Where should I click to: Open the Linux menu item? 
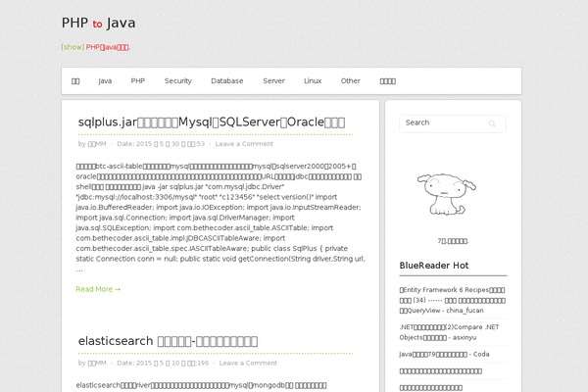pyautogui.click(x=313, y=81)
